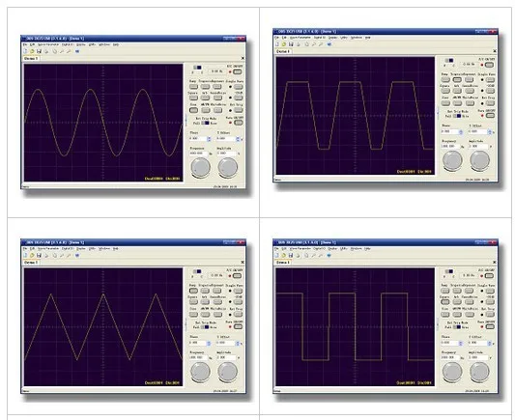Viewport: 515px width, 420px height.
Task: Open Edit menu in triangle-wave window
Action: pyautogui.click(x=32, y=249)
